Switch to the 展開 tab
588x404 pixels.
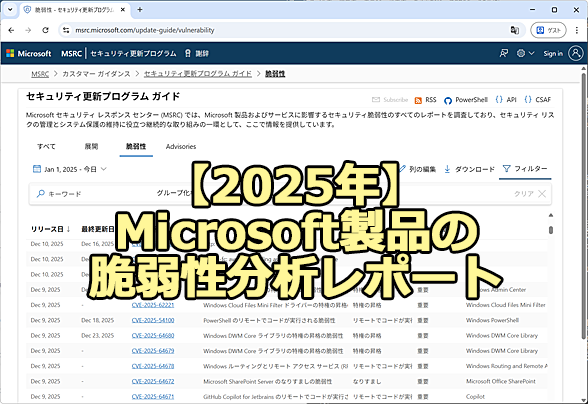[91, 147]
